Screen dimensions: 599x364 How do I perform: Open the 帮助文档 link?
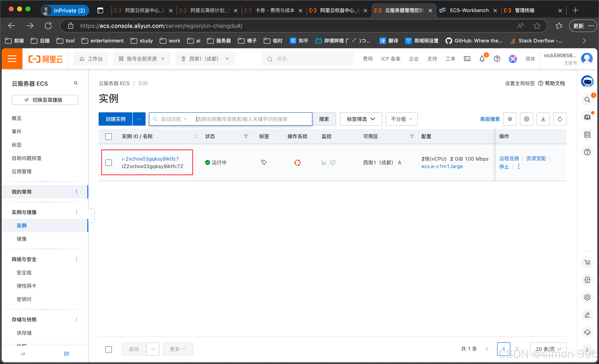[x=551, y=83]
